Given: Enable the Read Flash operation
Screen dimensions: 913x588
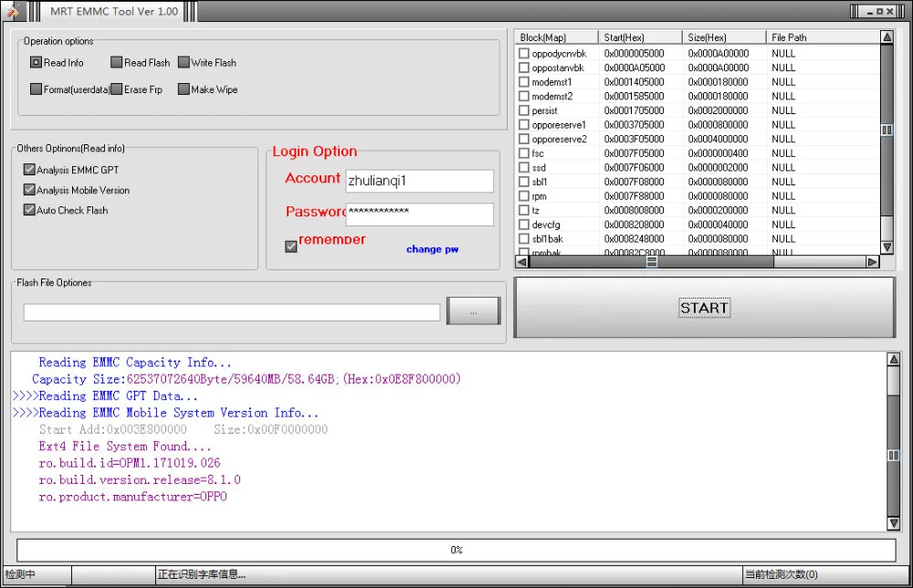Looking at the screenshot, I should [x=118, y=62].
